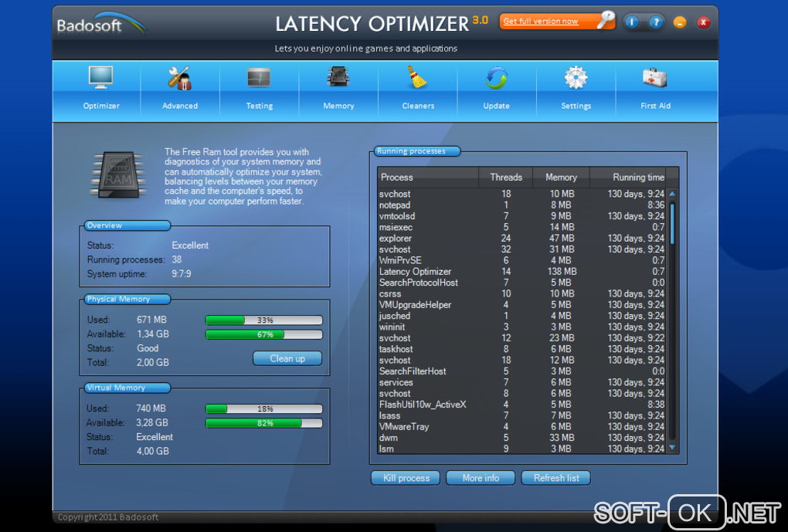788x532 pixels.
Task: Select the VMwareTray process row
Action: point(521,426)
